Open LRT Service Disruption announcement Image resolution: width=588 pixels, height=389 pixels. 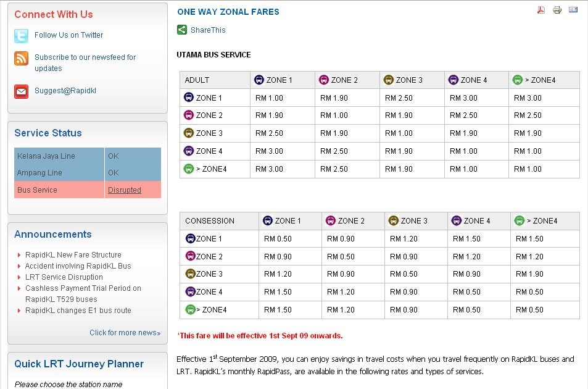coord(64,277)
